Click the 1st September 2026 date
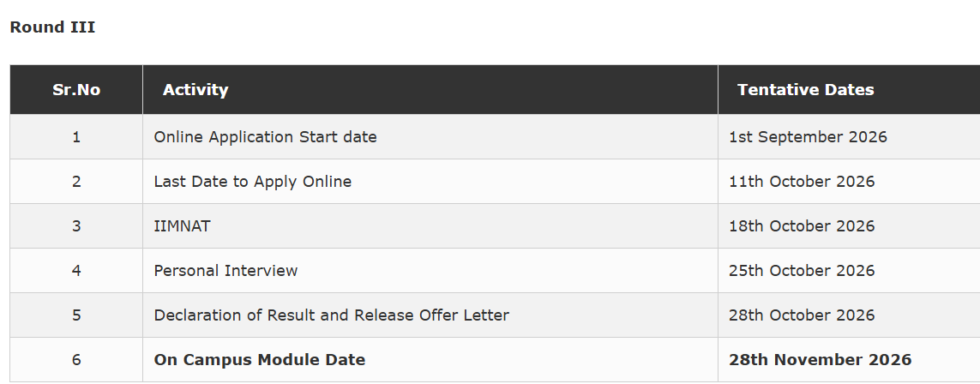980x384 pixels. point(808,137)
